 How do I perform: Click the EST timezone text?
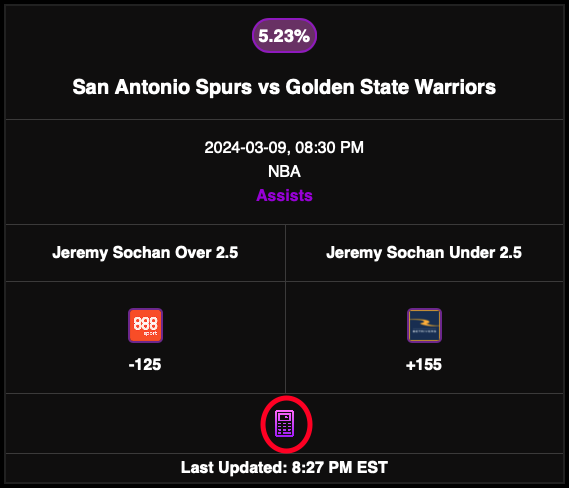tap(372, 467)
